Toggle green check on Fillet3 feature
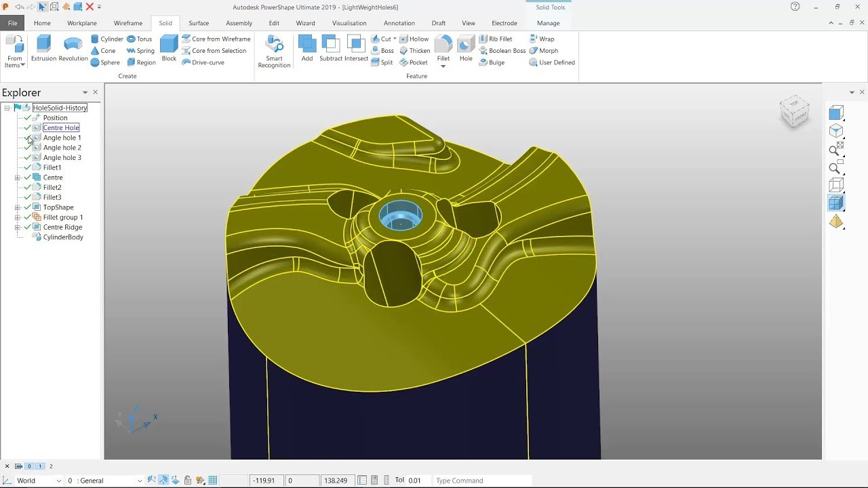Image resolution: width=868 pixels, height=488 pixels. pyautogui.click(x=28, y=197)
